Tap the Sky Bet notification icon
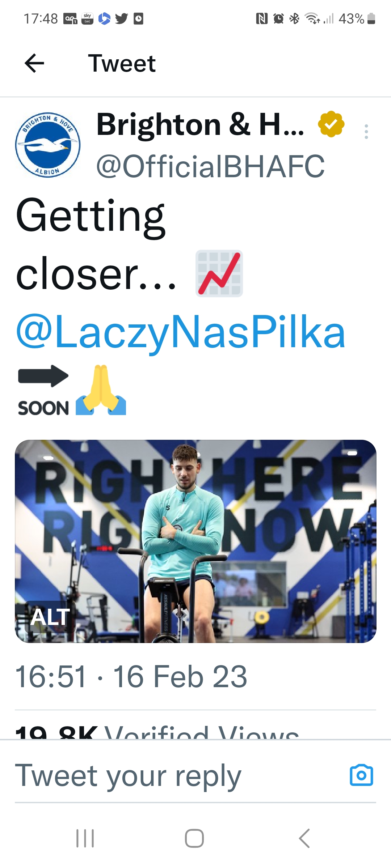The height and width of the screenshot is (868, 391). [87, 18]
